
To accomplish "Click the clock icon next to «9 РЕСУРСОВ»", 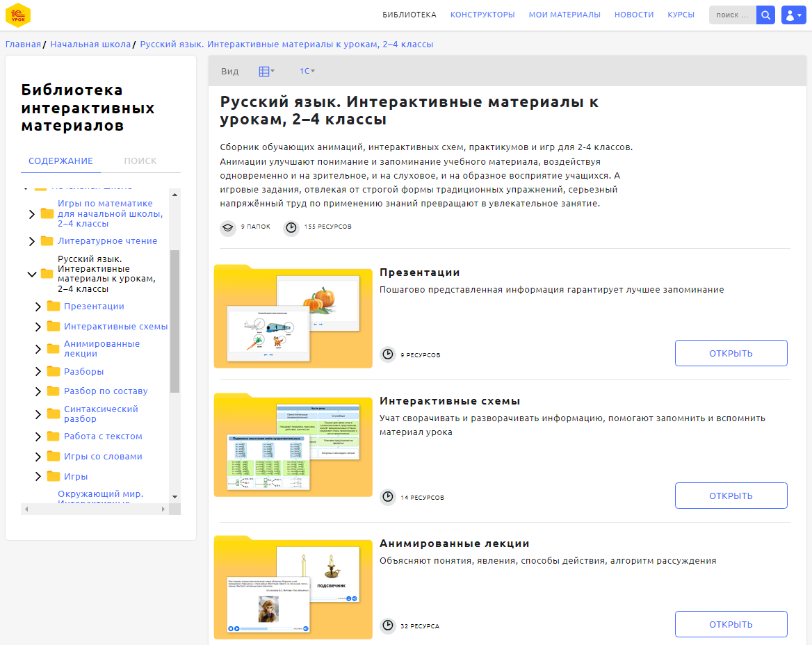I will pyautogui.click(x=388, y=353).
